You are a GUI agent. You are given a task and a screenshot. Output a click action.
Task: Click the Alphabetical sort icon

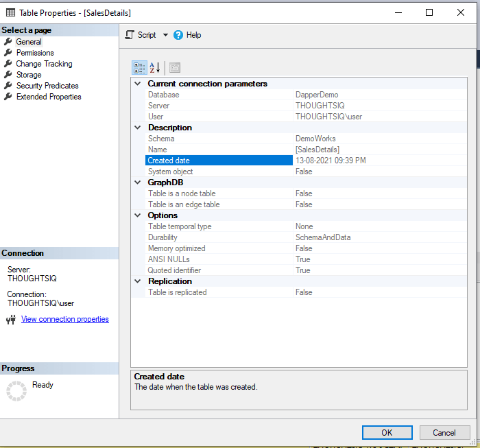[155, 67]
